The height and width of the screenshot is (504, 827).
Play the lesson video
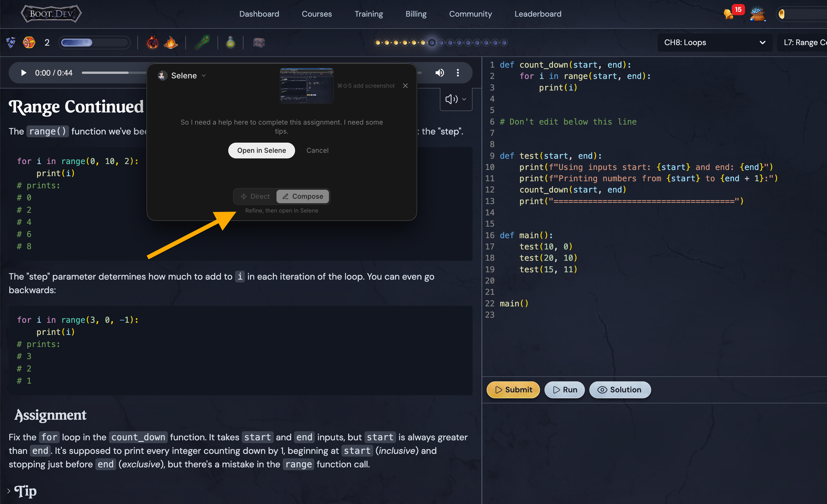pos(23,73)
